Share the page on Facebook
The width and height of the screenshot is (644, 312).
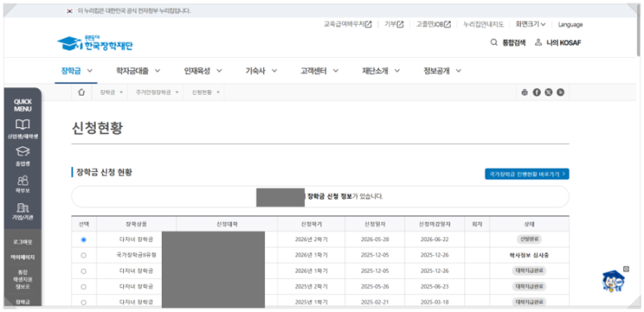pyautogui.click(x=536, y=92)
